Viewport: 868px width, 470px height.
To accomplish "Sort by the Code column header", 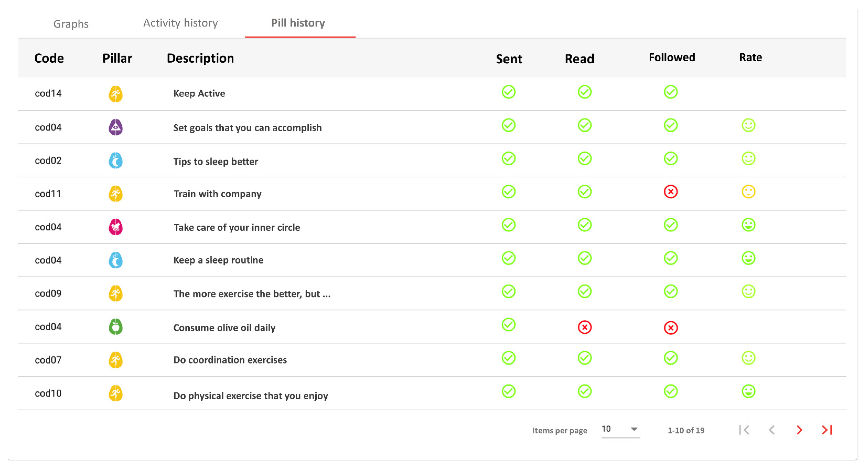I will (x=49, y=58).
